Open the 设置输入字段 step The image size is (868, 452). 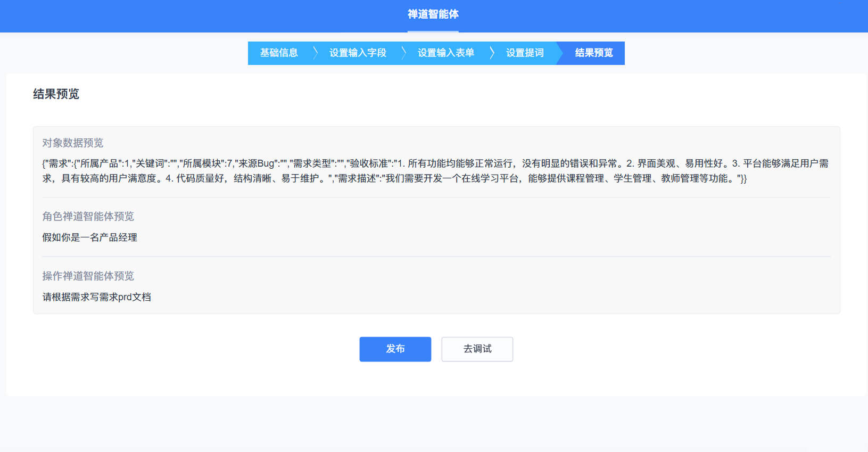pyautogui.click(x=358, y=53)
